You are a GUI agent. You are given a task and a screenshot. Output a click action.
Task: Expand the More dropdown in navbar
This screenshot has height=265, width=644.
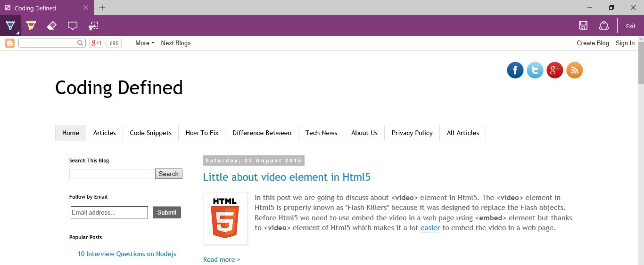(145, 43)
